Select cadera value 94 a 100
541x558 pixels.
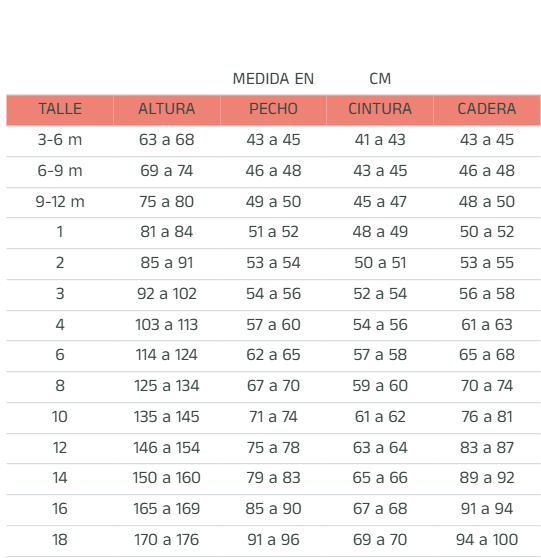click(x=487, y=539)
